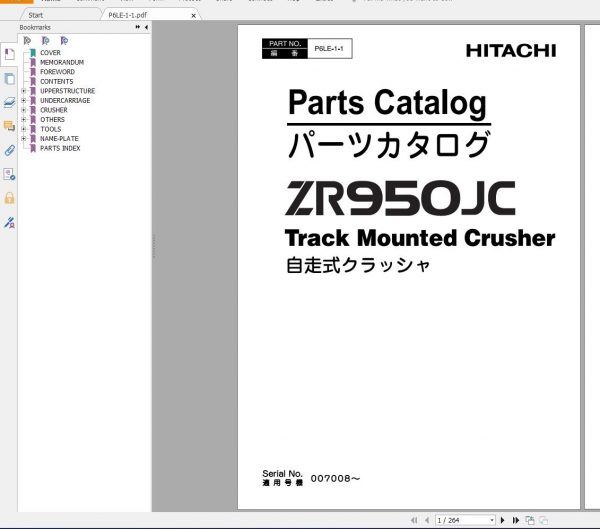Image resolution: width=600 pixels, height=529 pixels.
Task: Select the UNDERCARRIAGE bookmark label
Action: click(65, 100)
